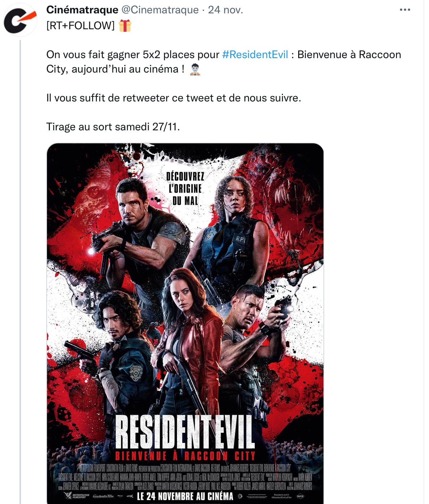Click the 'Il vous suffit de retweeter' sentence
Screen dimensions: 429x504
pos(173,98)
